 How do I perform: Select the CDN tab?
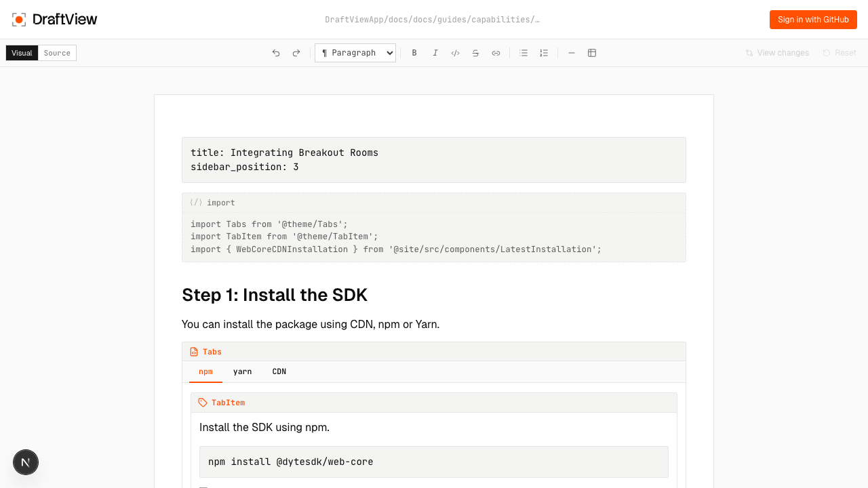[279, 371]
